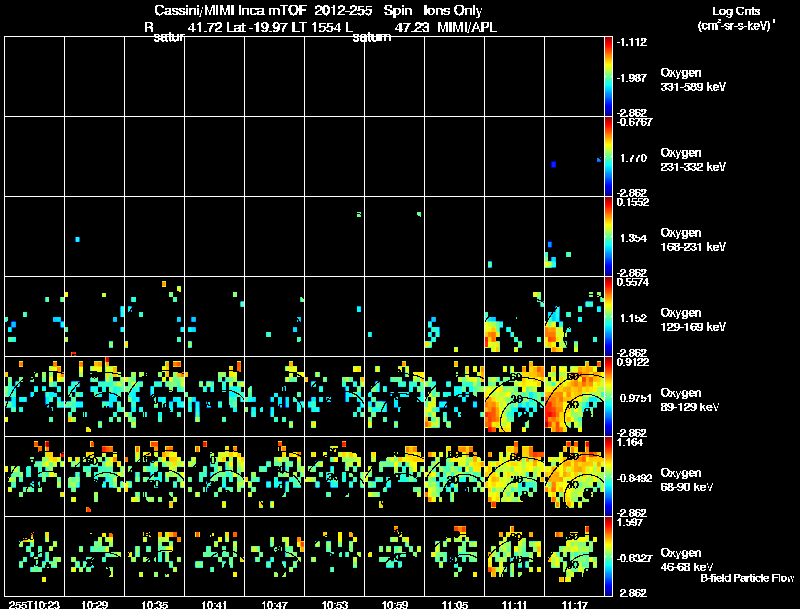Click the Oxygen 89-129 keV label

[x=690, y=400]
